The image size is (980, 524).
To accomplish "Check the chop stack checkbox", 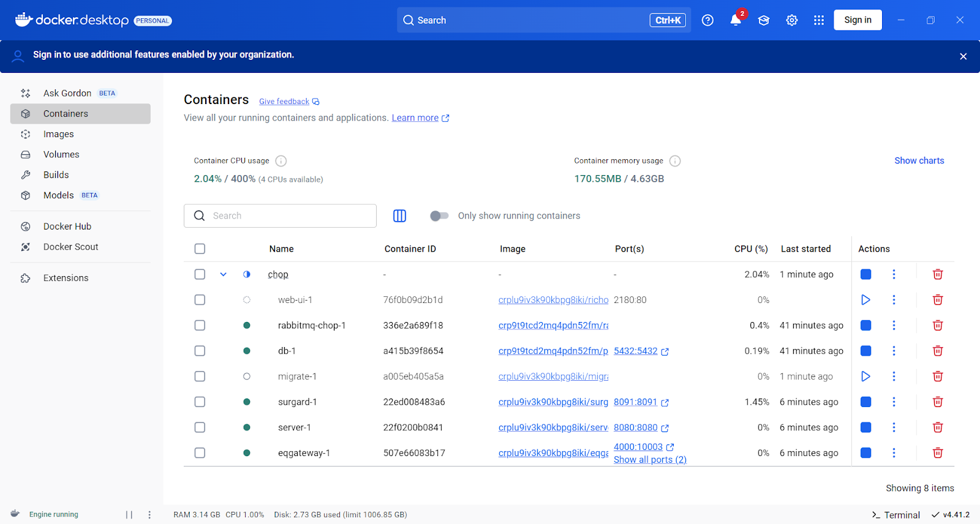I will pos(200,274).
